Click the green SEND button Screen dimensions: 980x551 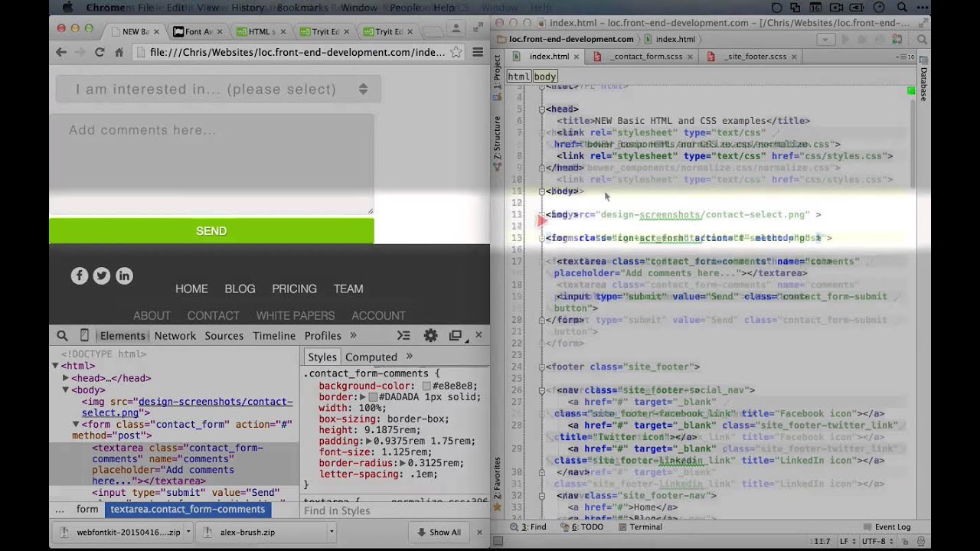point(211,231)
